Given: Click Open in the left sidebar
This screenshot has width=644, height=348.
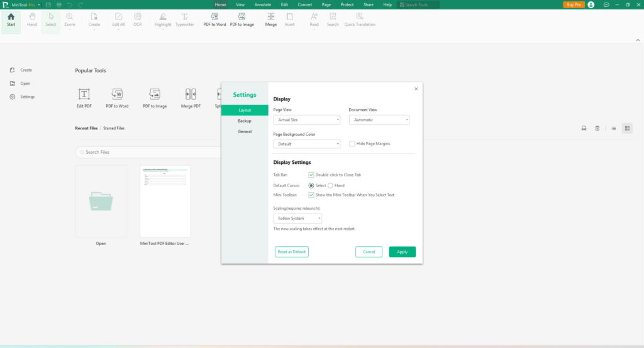Looking at the screenshot, I should coord(21,84).
